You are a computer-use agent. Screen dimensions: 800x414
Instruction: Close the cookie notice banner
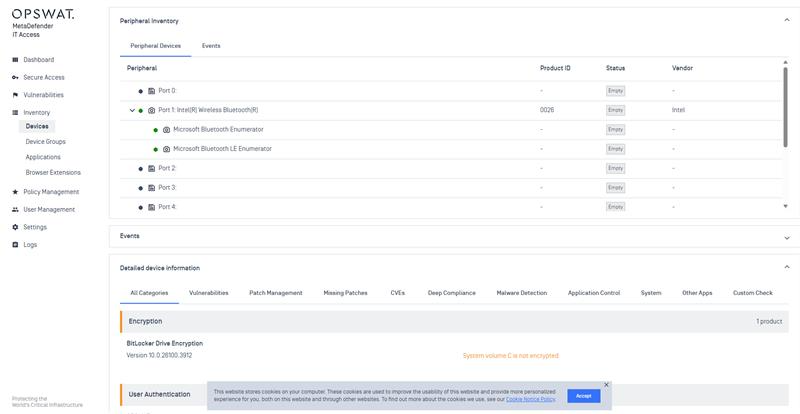(606, 385)
